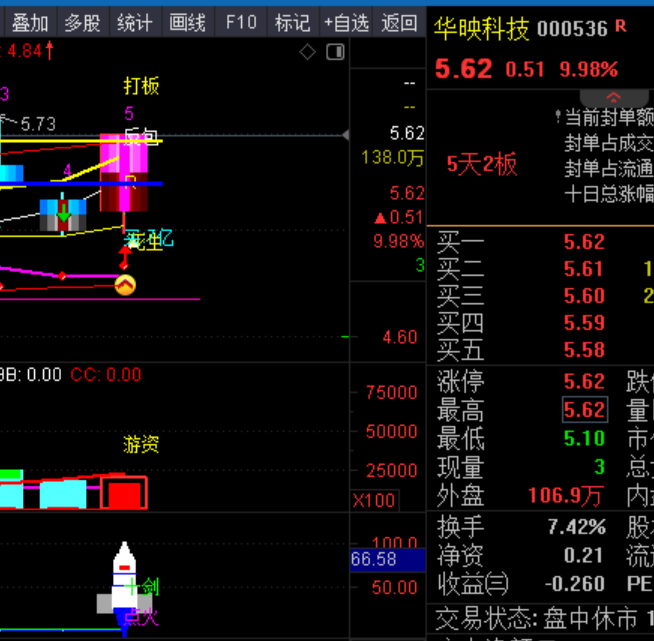Select the 买五 price 5.58
654x641 pixels.
[584, 350]
